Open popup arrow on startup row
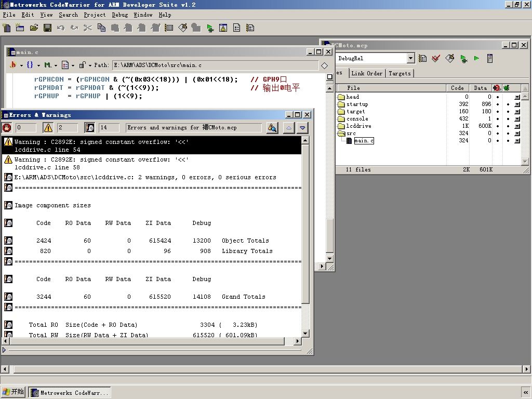Viewport: 532px width, 399px height. tap(517, 104)
